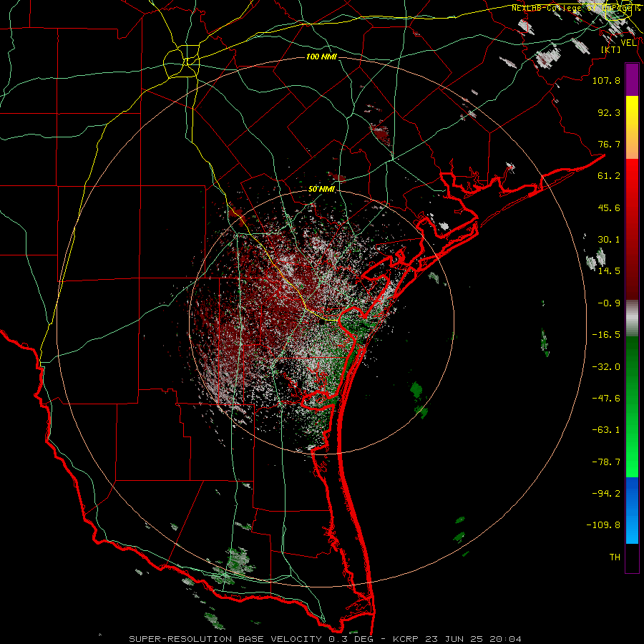Viewport: 644px width, 644px height.
Task: Click the -47.6 legend value
Action: pos(606,399)
